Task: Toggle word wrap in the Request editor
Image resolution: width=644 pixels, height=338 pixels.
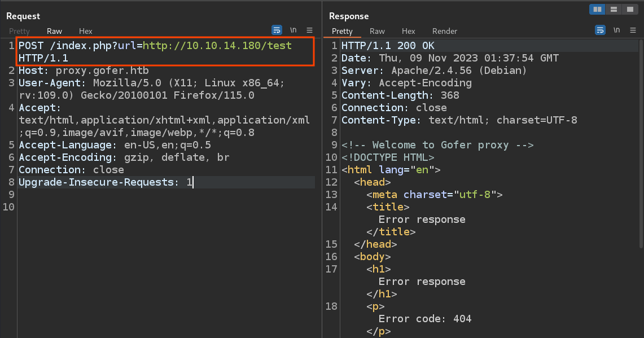Action: (x=277, y=30)
